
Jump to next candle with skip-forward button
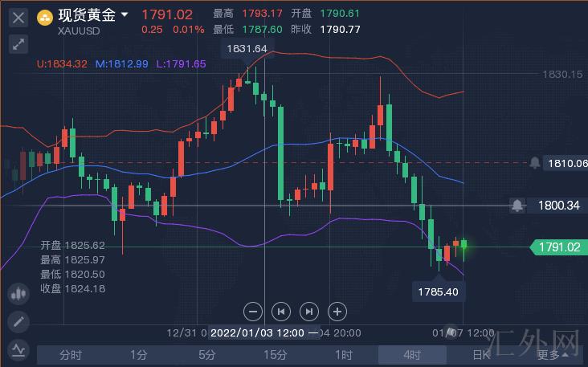tap(309, 311)
